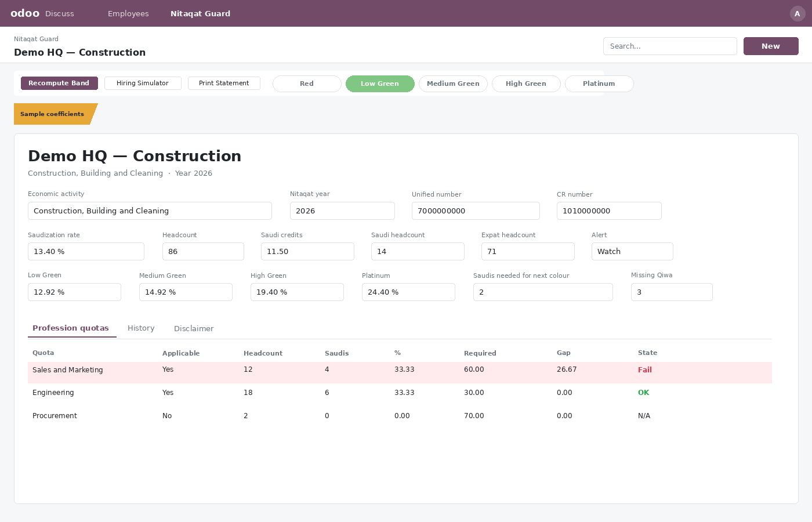Click the Headcount field showing 86
This screenshot has height=522, width=812.
(x=203, y=251)
